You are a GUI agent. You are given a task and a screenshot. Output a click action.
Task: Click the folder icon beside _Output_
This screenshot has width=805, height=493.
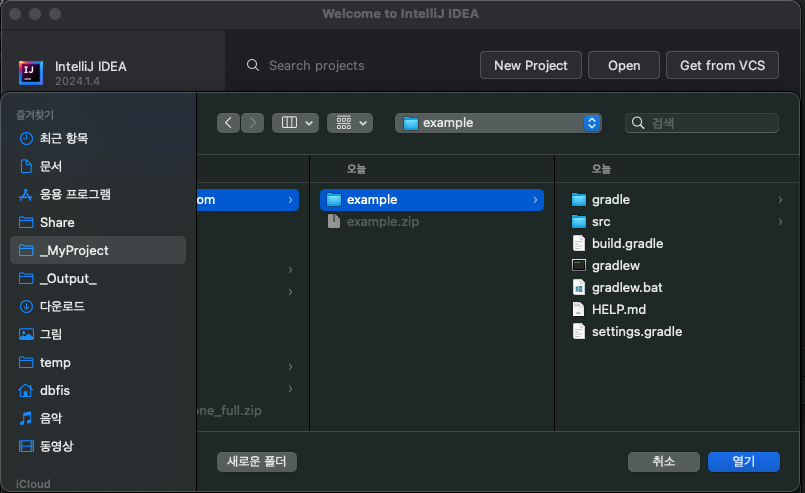pyautogui.click(x=26, y=278)
